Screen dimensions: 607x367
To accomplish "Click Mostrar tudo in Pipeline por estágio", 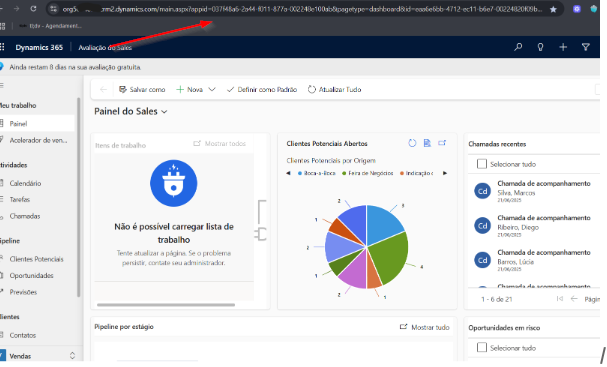I will 425,327.
